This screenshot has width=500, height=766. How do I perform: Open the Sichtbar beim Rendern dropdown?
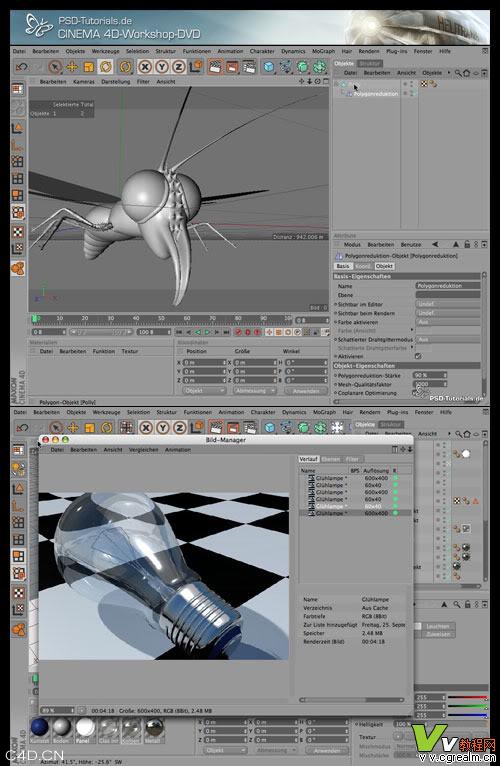(447, 313)
